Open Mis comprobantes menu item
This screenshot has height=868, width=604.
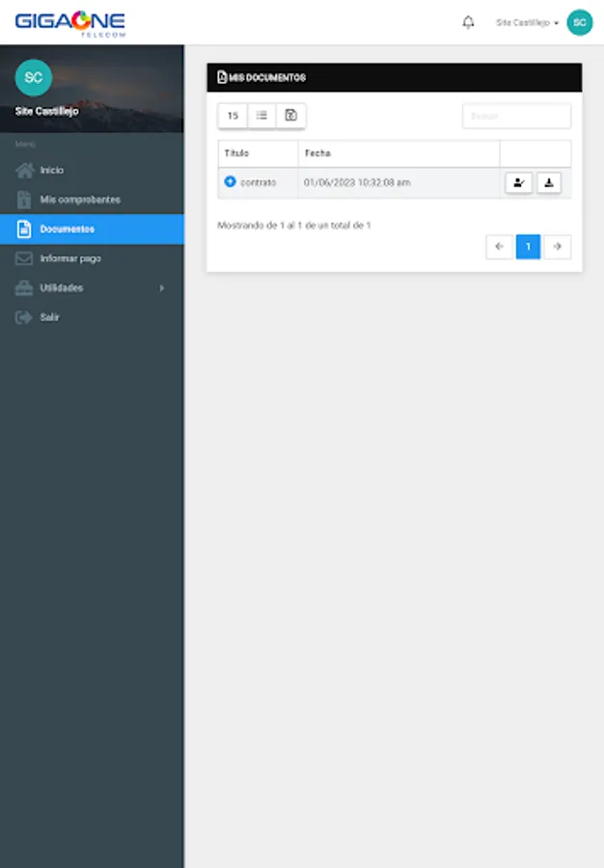click(92, 200)
